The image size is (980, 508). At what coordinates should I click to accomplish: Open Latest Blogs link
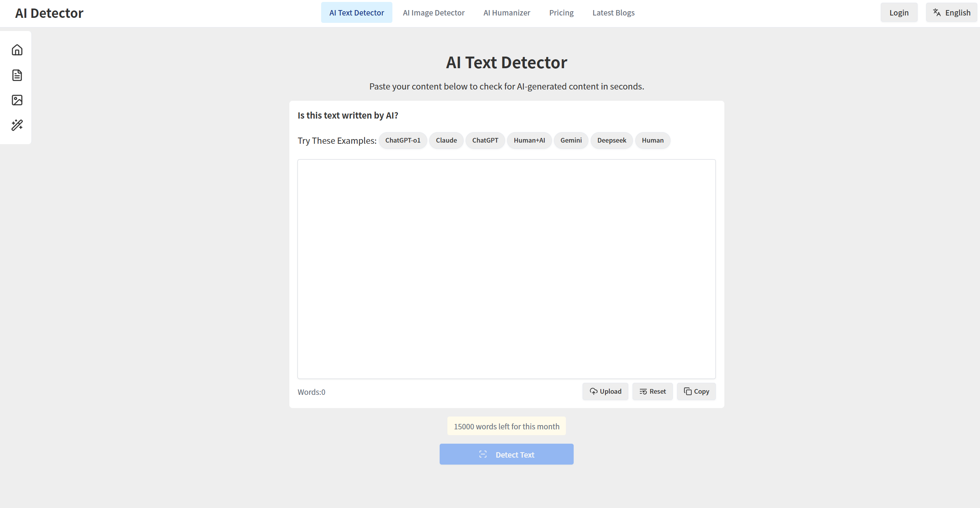click(x=613, y=13)
